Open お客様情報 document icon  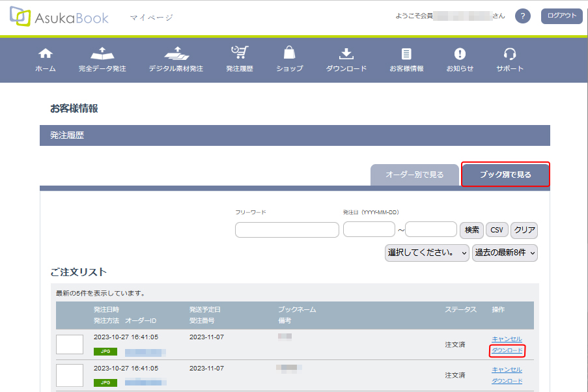click(406, 54)
